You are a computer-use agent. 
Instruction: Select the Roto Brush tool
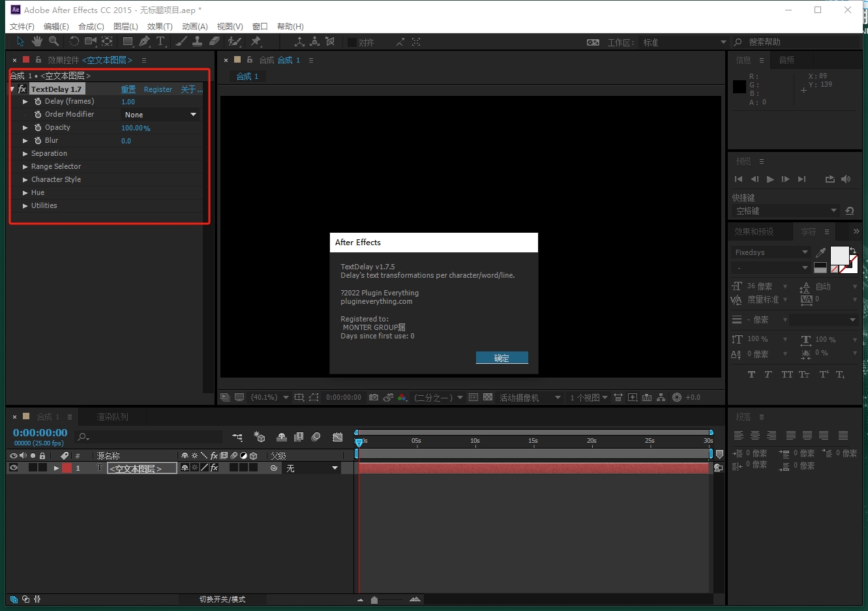[x=234, y=42]
